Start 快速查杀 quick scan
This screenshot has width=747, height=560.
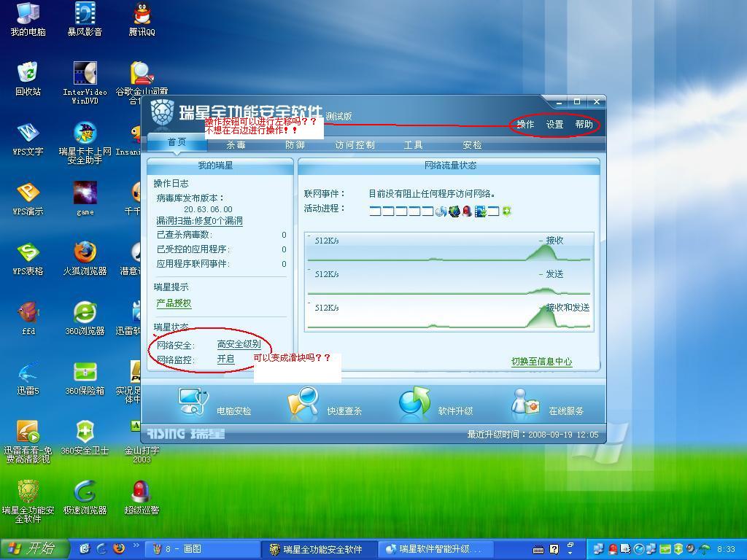coord(303,402)
